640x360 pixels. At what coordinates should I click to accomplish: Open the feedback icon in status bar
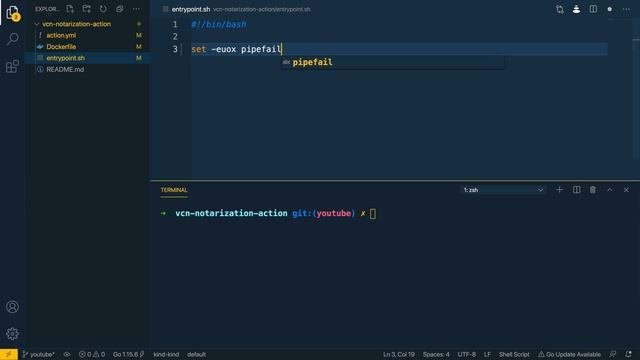point(613,354)
